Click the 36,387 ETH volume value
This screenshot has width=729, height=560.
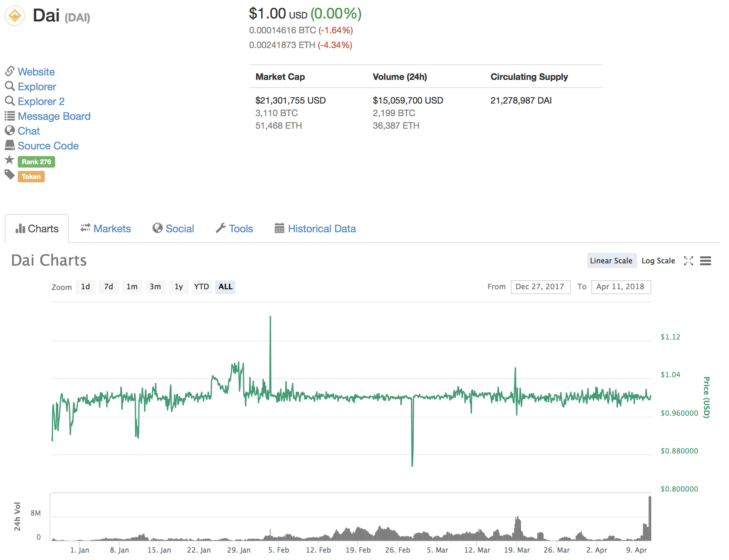tap(396, 125)
